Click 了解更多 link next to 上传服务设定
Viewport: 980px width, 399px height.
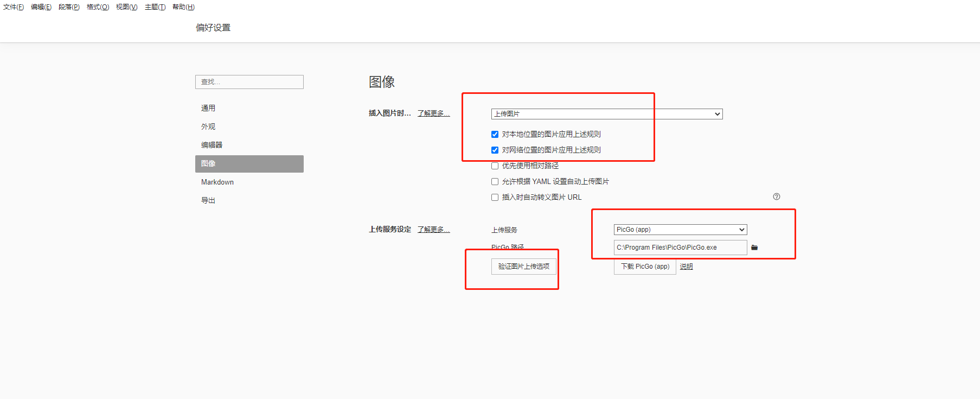[433, 230]
